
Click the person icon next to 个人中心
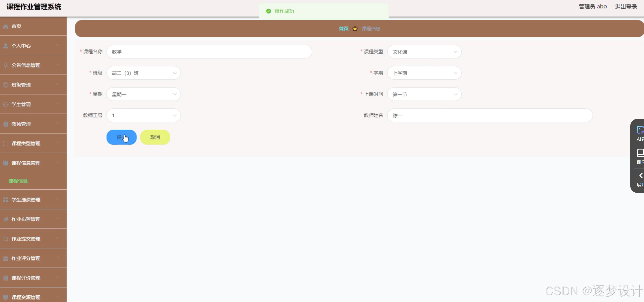pyautogui.click(x=5, y=46)
